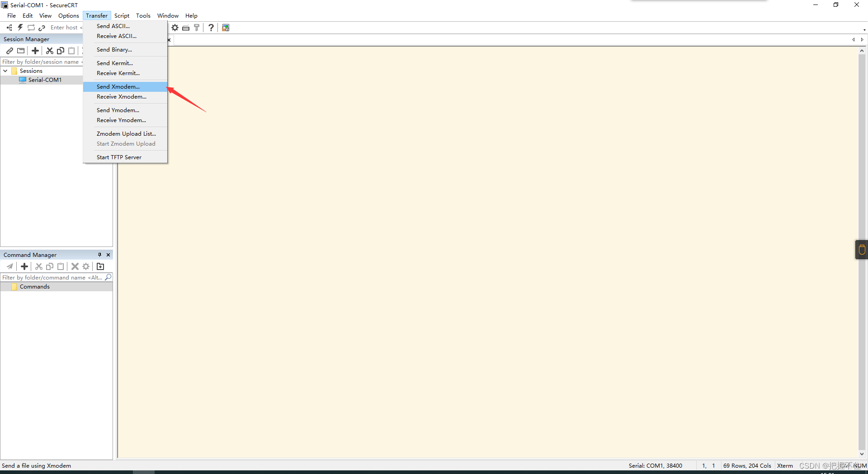868x474 pixels.
Task: Click Connect in Tab icon in Session Manager
Action: tap(21, 51)
